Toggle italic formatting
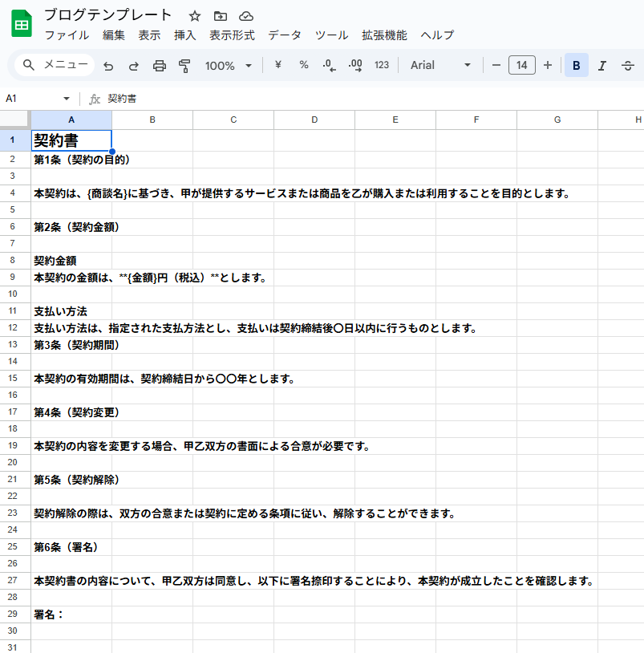The height and width of the screenshot is (653, 644). point(601,66)
